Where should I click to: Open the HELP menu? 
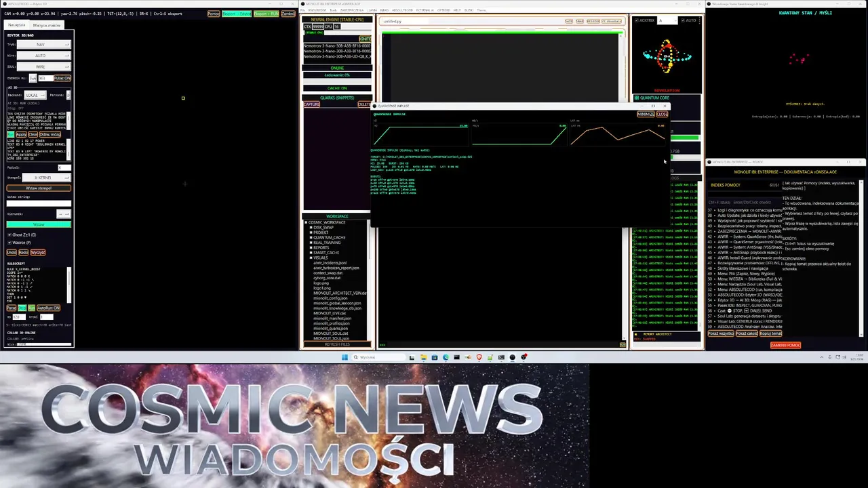(457, 10)
